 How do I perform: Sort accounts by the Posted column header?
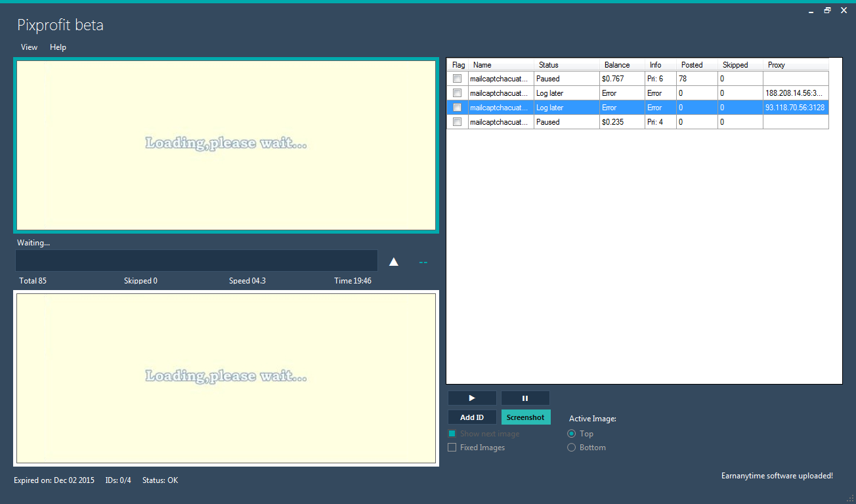697,65
